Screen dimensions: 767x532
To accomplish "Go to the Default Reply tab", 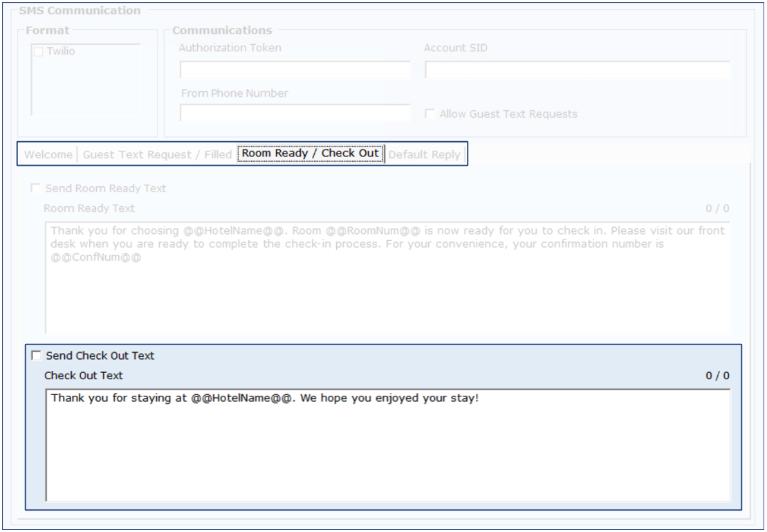I will pos(424,155).
